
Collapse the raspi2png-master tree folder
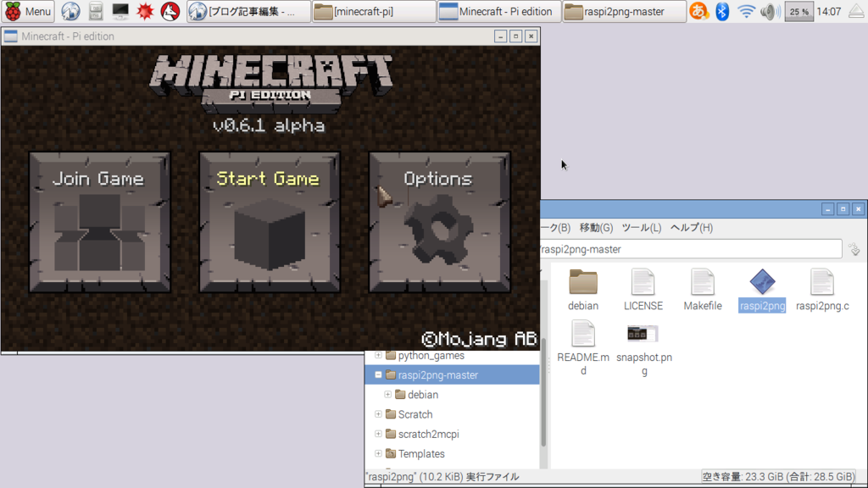click(378, 374)
